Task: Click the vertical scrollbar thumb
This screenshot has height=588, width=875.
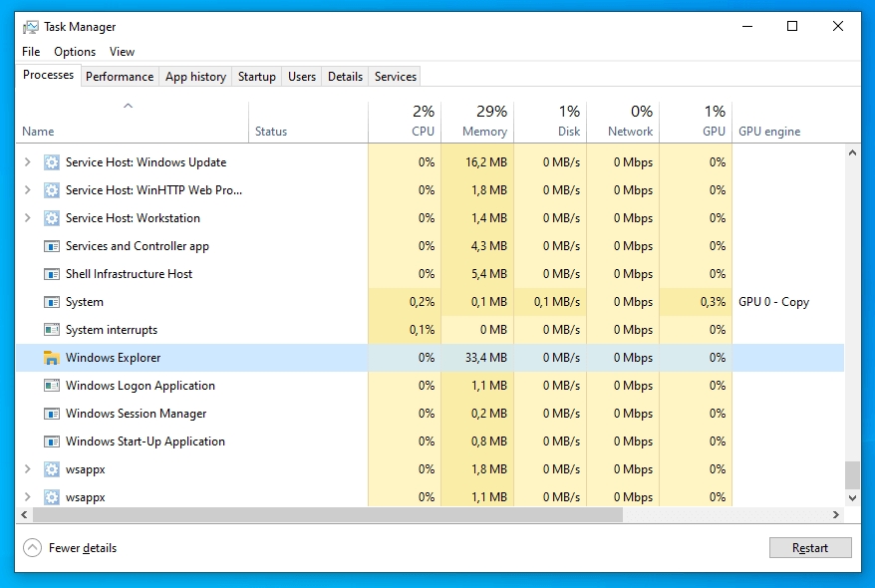Action: click(852, 474)
